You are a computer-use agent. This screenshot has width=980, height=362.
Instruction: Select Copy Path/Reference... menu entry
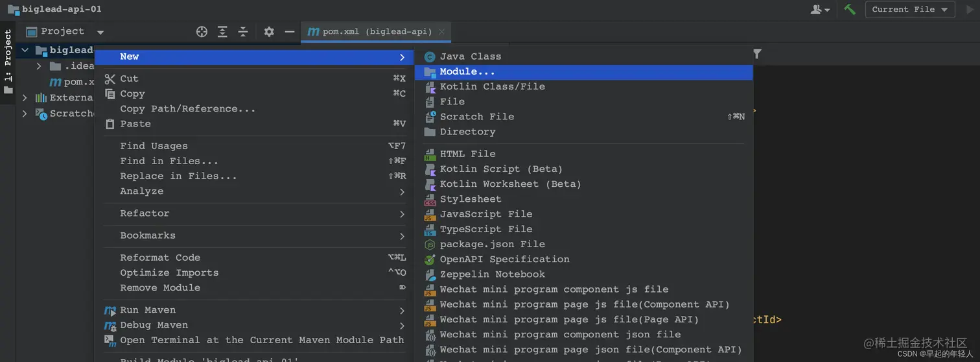tap(254, 108)
